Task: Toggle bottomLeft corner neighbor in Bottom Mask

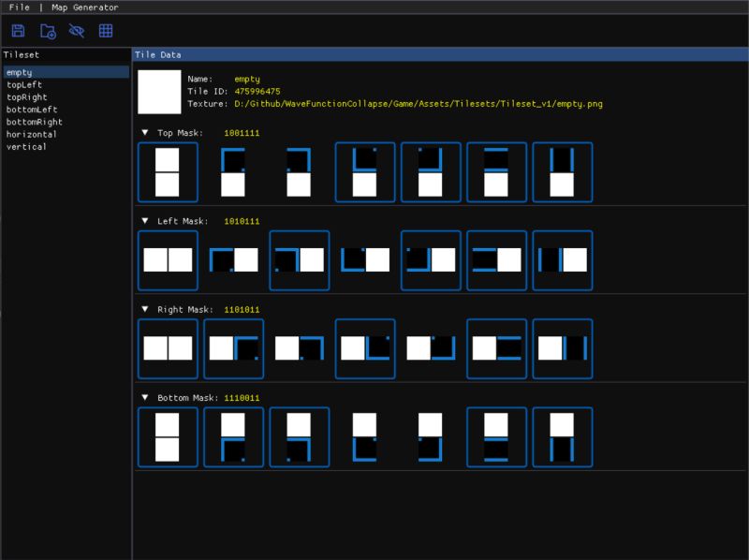Action: click(365, 437)
